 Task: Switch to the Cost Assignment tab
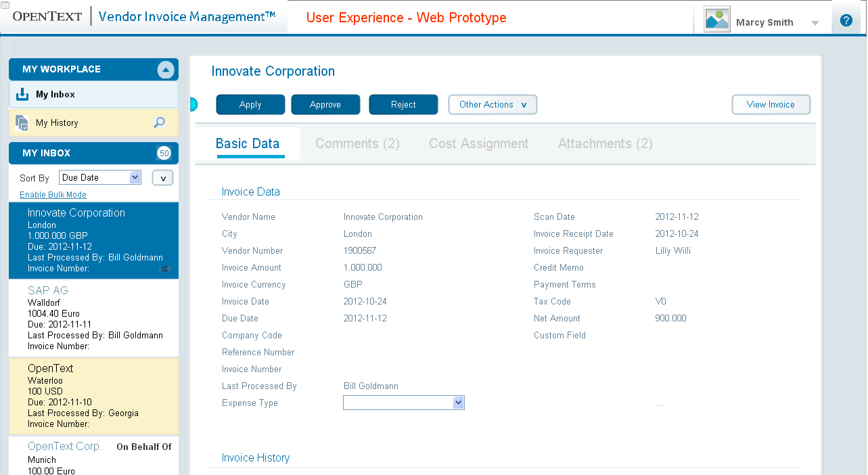coord(479,143)
